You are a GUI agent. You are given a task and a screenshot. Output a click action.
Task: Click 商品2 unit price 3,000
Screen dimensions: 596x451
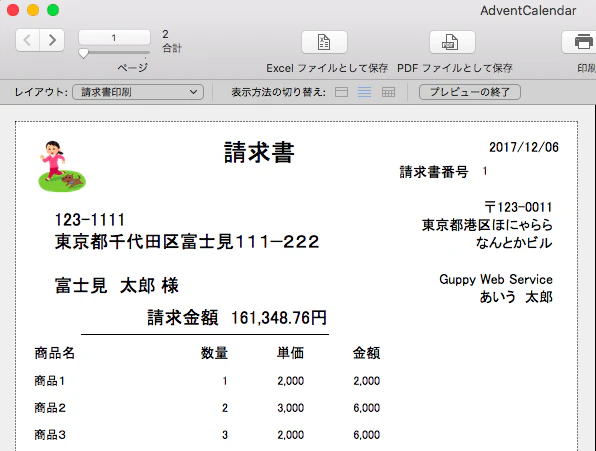pos(291,408)
